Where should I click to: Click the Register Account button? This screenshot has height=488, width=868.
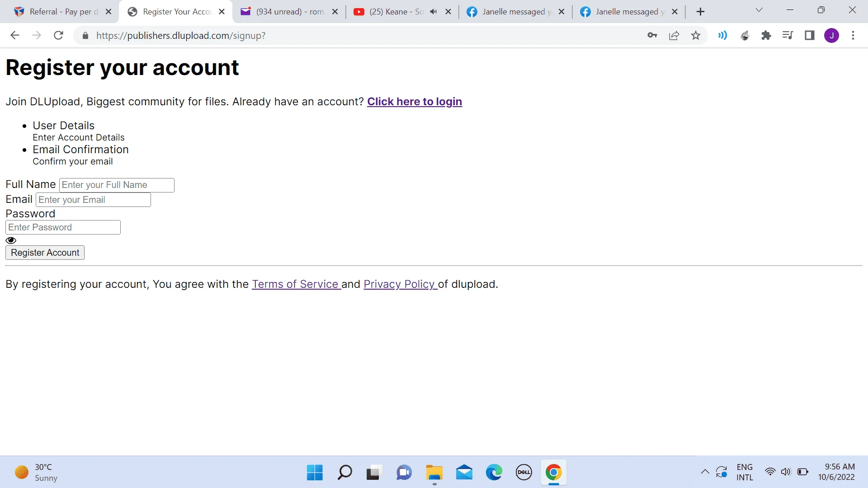coord(45,253)
